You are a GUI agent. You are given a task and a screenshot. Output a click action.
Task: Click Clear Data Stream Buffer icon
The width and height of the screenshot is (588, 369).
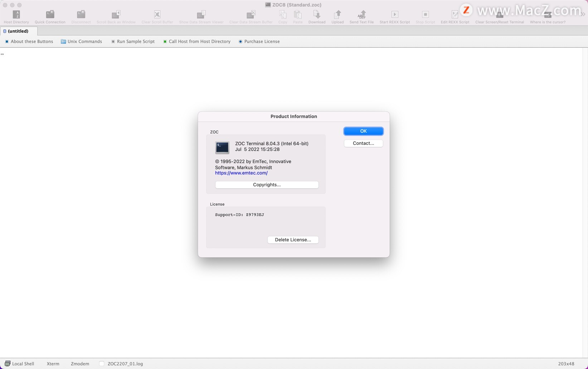pyautogui.click(x=251, y=14)
